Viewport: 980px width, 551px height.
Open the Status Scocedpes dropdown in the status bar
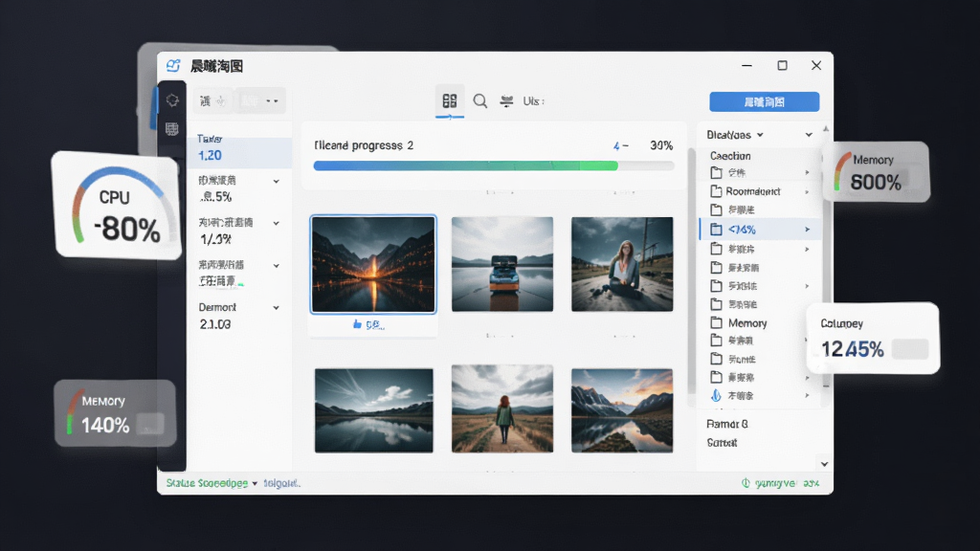coord(212,483)
